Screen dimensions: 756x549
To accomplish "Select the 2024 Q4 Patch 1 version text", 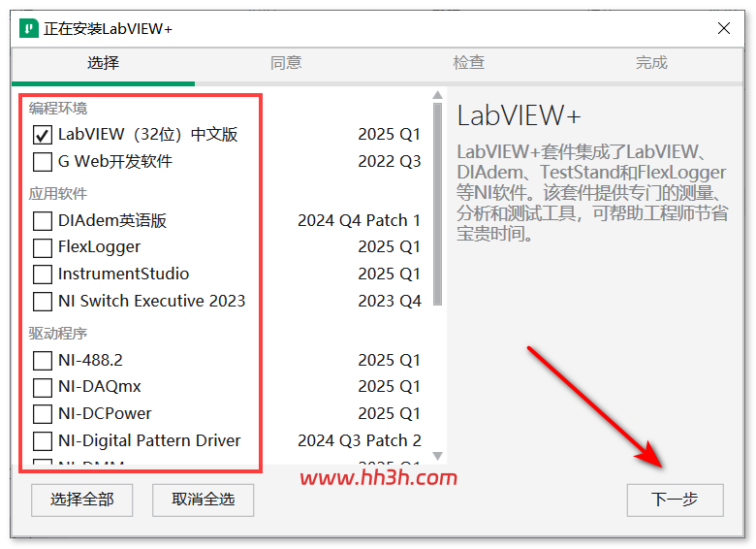I will point(359,220).
